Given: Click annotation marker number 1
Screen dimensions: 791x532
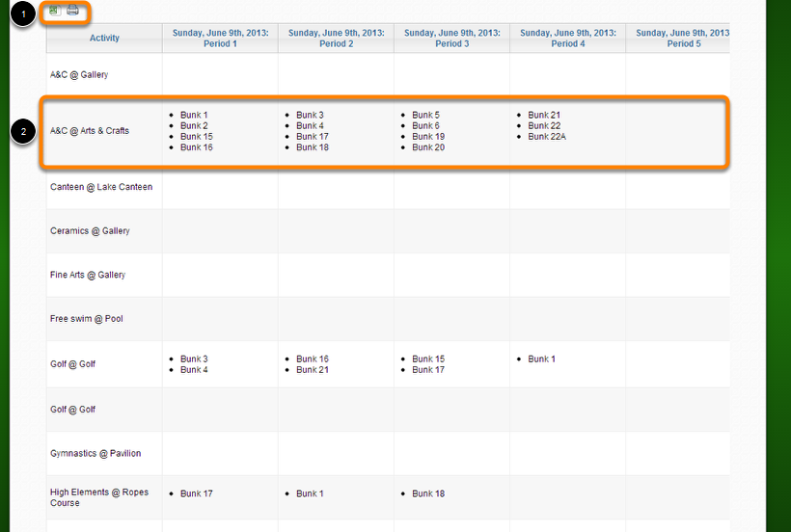Looking at the screenshot, I should 23,13.
